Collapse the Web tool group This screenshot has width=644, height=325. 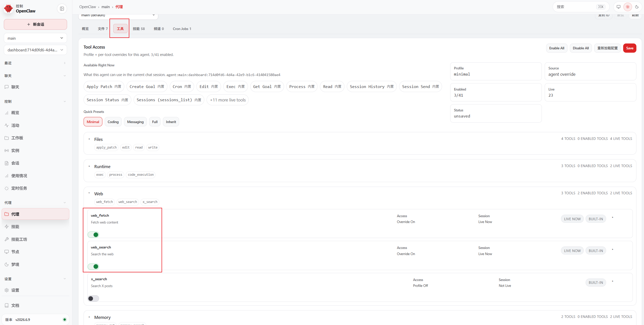pos(89,193)
